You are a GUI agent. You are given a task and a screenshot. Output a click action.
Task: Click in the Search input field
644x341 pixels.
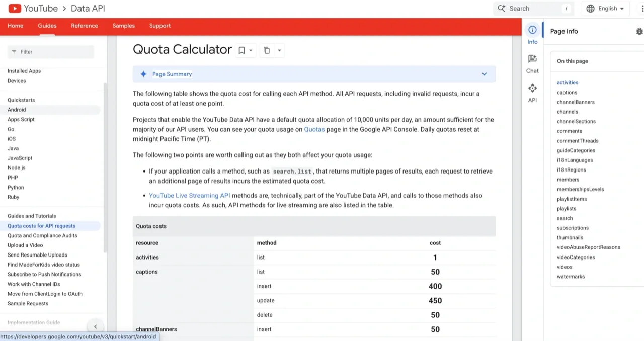click(533, 9)
